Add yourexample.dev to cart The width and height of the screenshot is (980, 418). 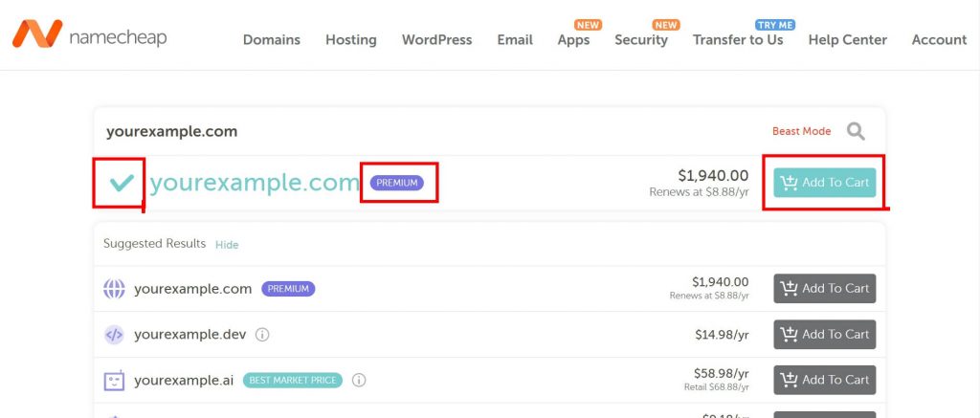824,334
